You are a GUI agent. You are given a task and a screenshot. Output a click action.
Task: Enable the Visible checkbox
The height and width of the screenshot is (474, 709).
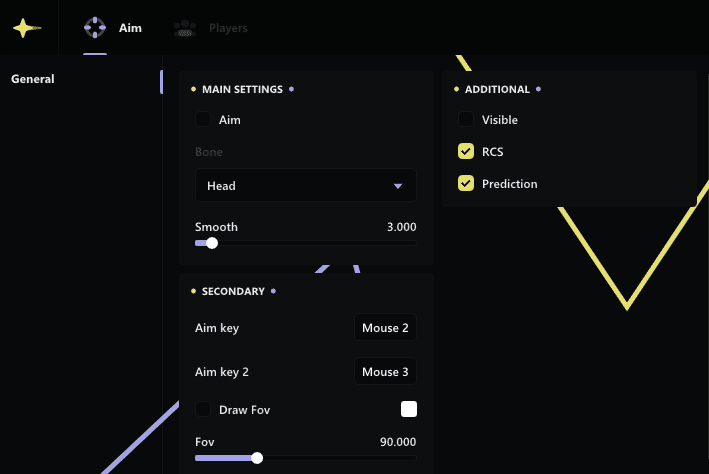pos(466,120)
